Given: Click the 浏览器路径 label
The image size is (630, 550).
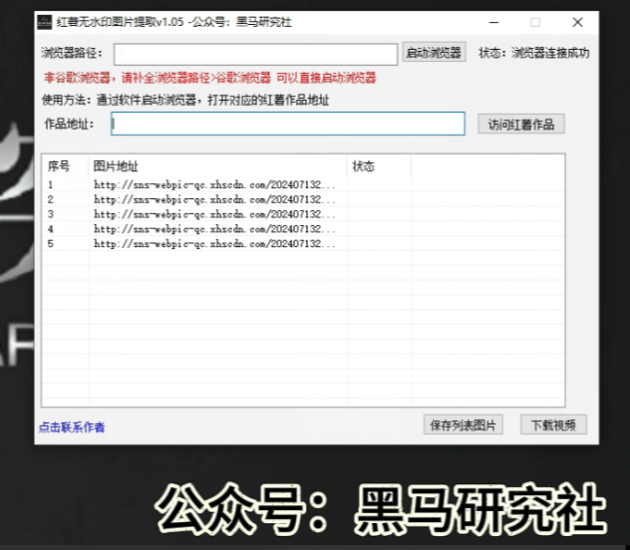Looking at the screenshot, I should pos(72,53).
